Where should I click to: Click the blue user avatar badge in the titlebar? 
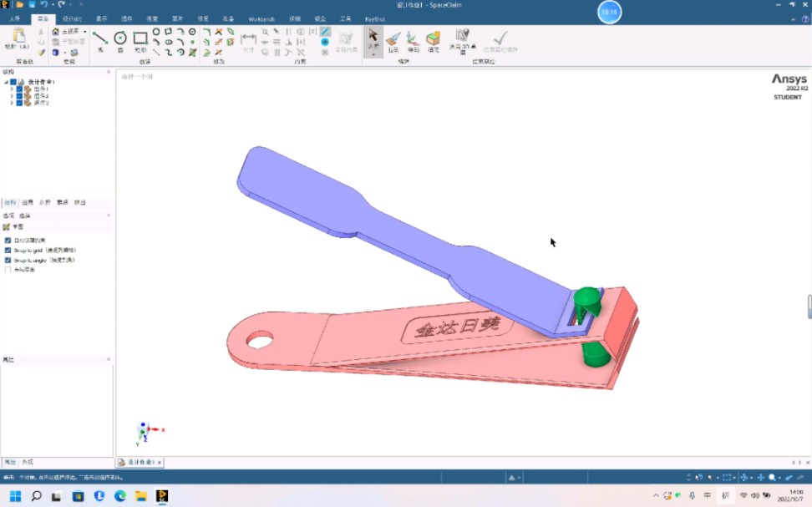609,13
